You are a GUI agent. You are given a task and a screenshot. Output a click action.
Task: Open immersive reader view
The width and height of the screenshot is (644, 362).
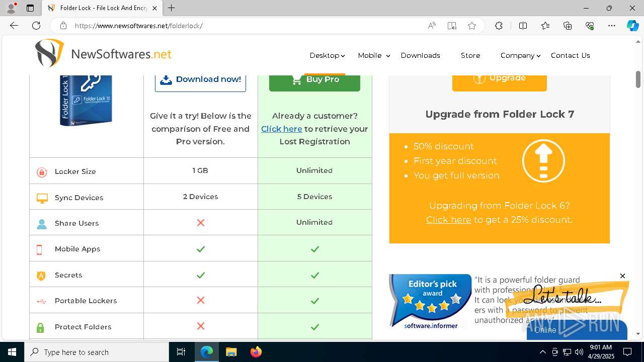(x=452, y=26)
